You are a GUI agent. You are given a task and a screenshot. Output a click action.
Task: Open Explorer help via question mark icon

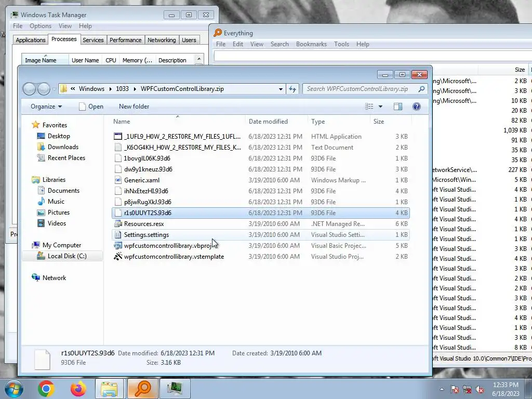pos(417,107)
